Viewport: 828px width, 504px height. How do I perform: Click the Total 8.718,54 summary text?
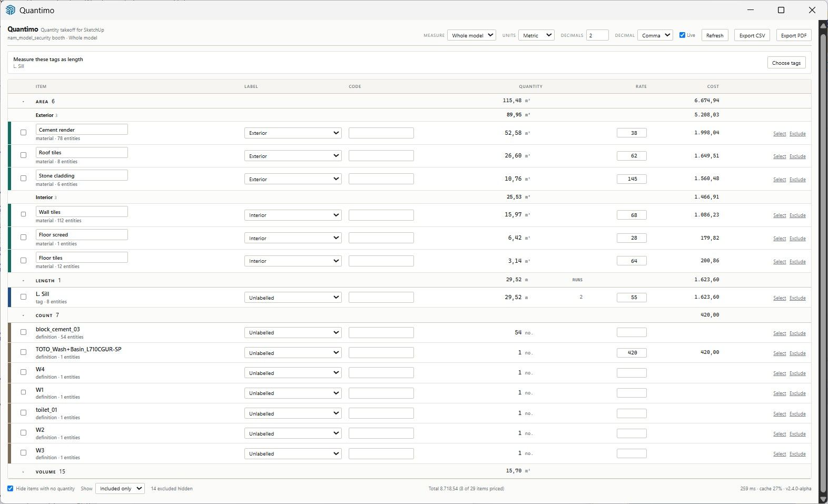pos(466,489)
